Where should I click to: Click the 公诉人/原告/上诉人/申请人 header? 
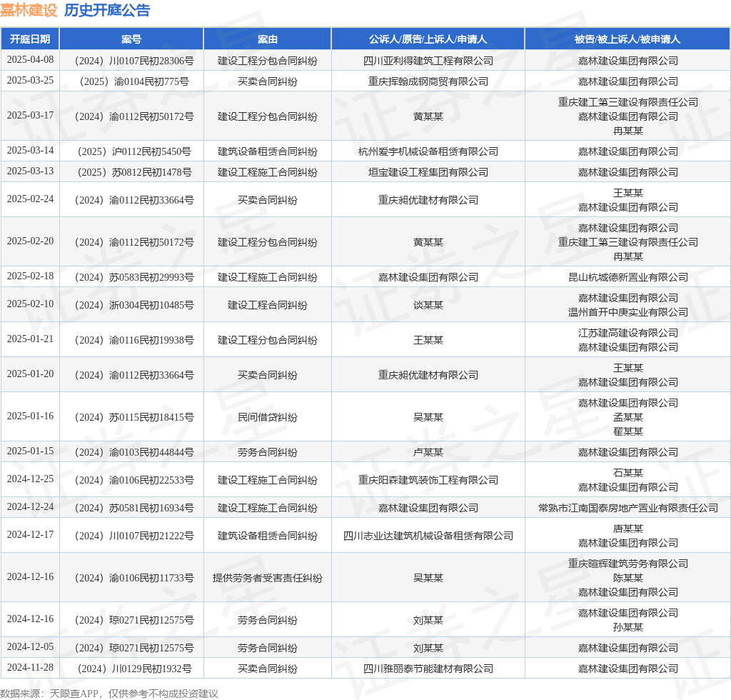[428, 39]
